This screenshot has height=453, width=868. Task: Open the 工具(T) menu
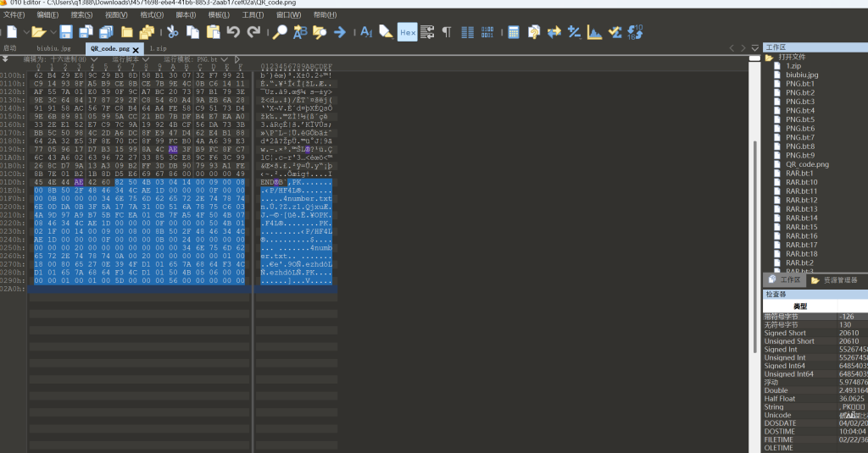(x=253, y=14)
